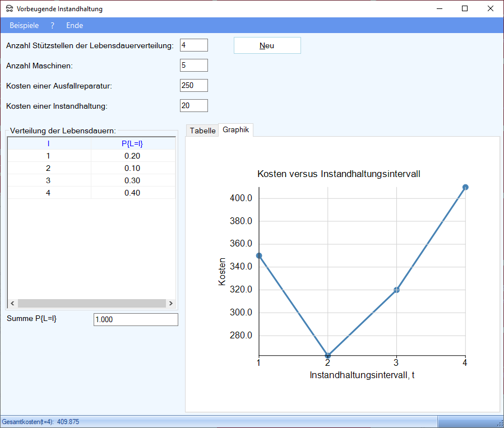504x428 pixels.
Task: Click the chart data point at t=3
Action: click(396, 290)
